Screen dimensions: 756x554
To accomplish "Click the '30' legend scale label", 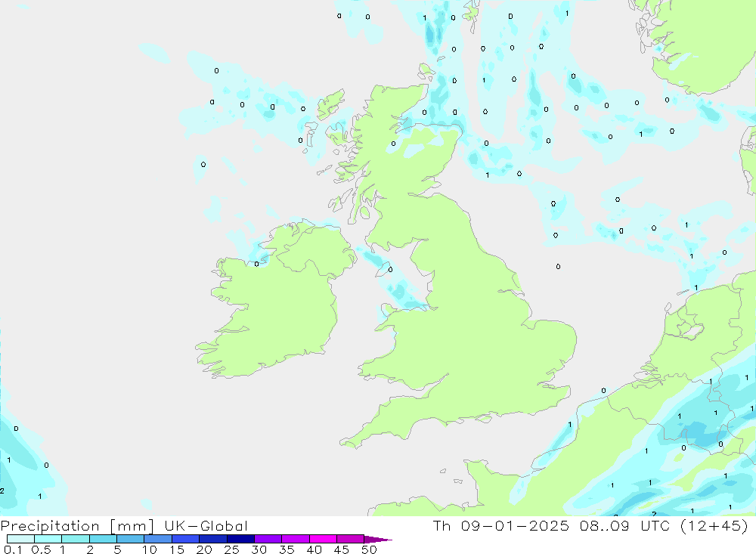I will pos(259,549).
